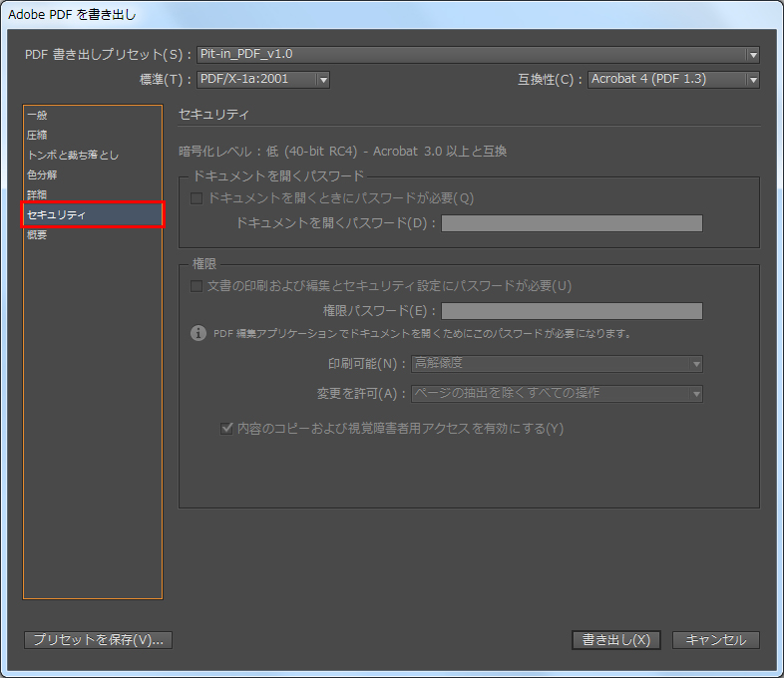Open the トンボと裁ち落とし settings

click(x=73, y=155)
